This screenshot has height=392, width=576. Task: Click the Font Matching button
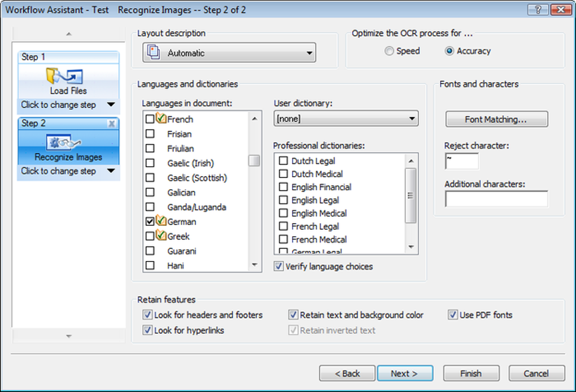tap(496, 119)
